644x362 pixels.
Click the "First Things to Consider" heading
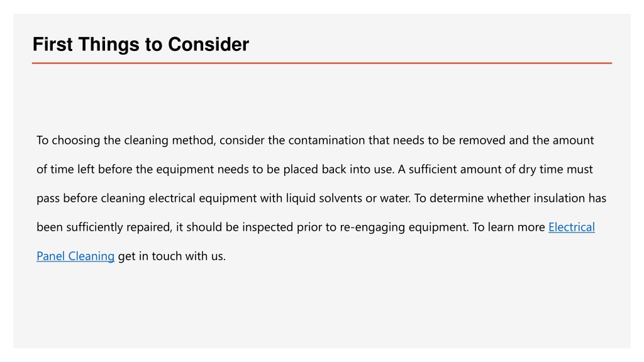(x=140, y=45)
